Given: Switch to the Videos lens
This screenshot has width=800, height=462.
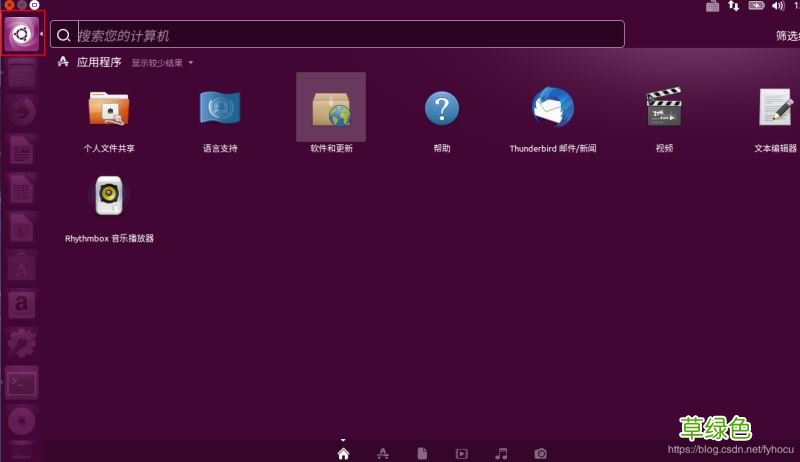Looking at the screenshot, I should pos(462,453).
